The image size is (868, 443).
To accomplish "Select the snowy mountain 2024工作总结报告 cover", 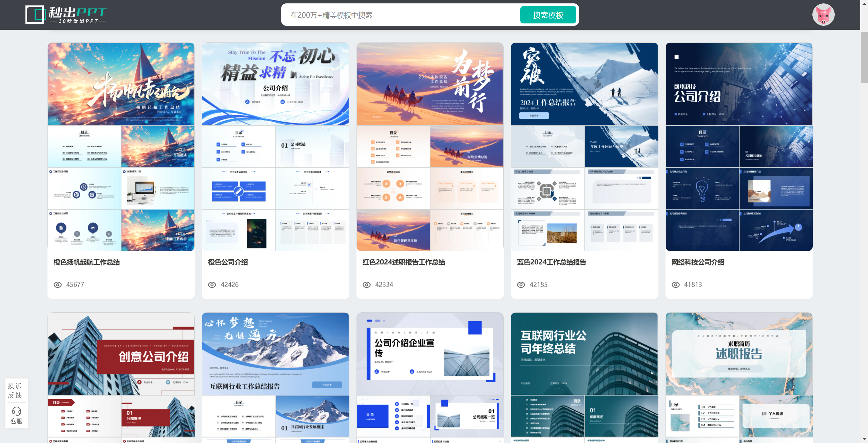I will (x=584, y=84).
